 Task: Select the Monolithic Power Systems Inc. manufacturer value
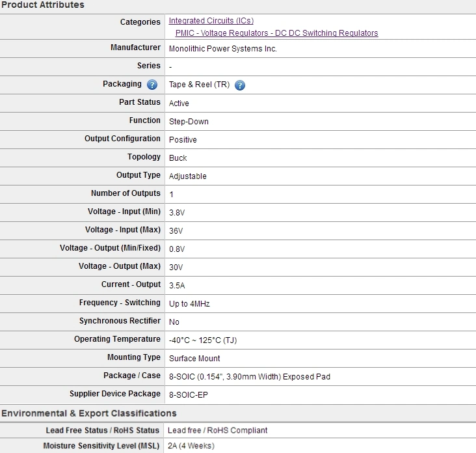223,49
